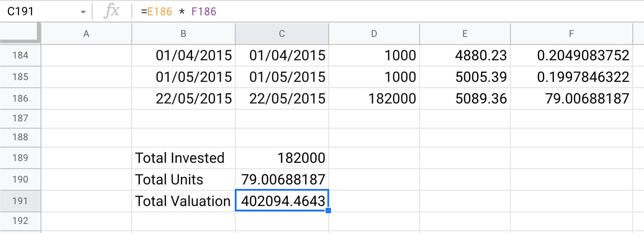Image resolution: width=644 pixels, height=233 pixels.
Task: Click cell C185 with 01/05/2015
Action: coord(282,77)
